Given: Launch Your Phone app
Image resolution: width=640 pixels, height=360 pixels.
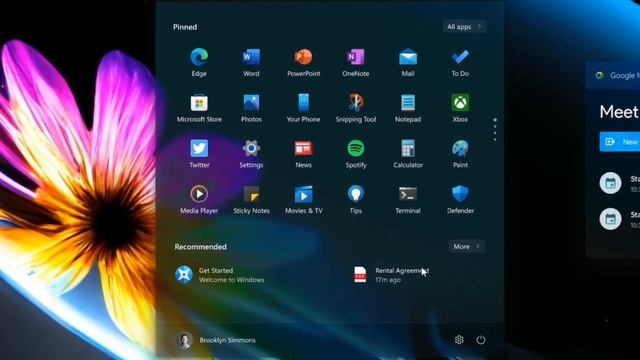Looking at the screenshot, I should pos(303,108).
